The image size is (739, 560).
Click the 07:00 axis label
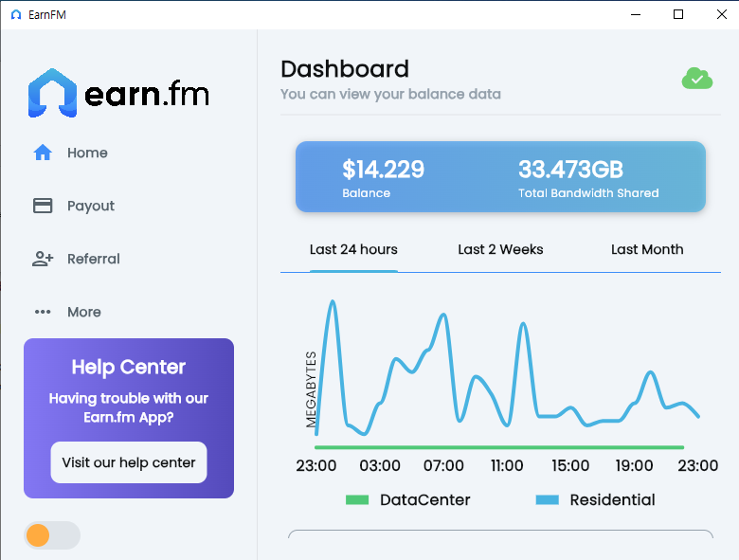(443, 466)
